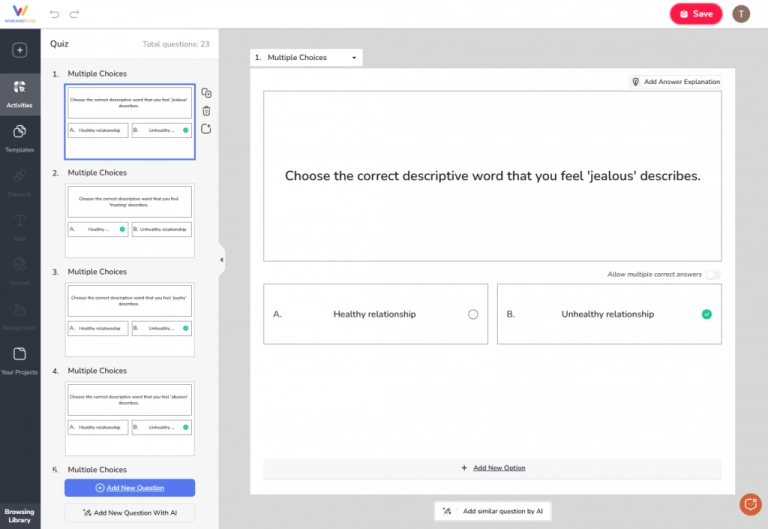Mark option A as correct answer
768x529 pixels.
473,314
